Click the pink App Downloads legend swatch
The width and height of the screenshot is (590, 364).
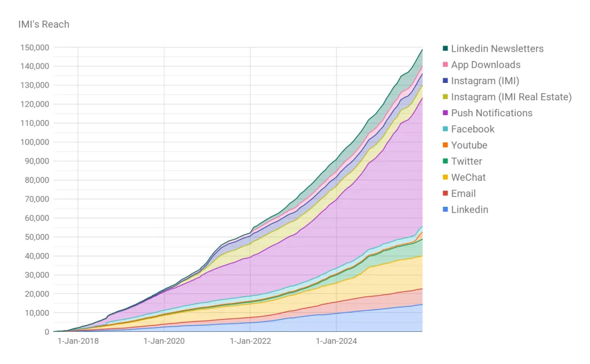click(x=445, y=65)
